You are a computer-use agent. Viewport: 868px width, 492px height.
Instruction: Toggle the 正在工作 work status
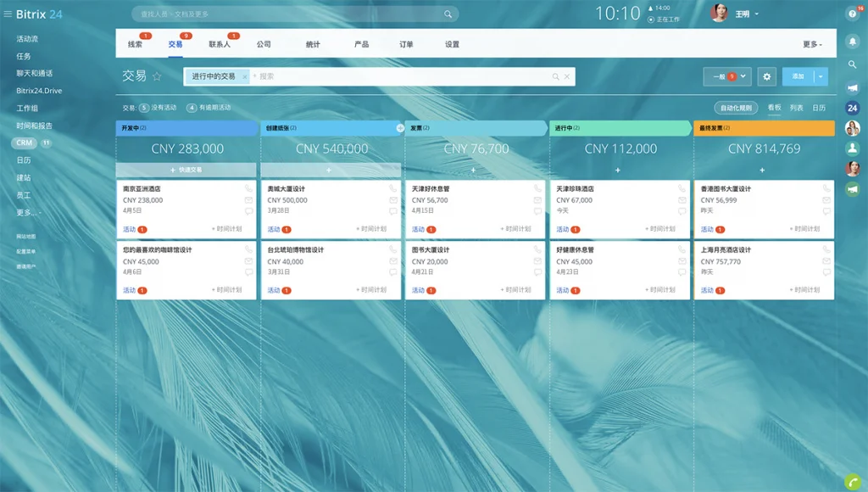664,19
